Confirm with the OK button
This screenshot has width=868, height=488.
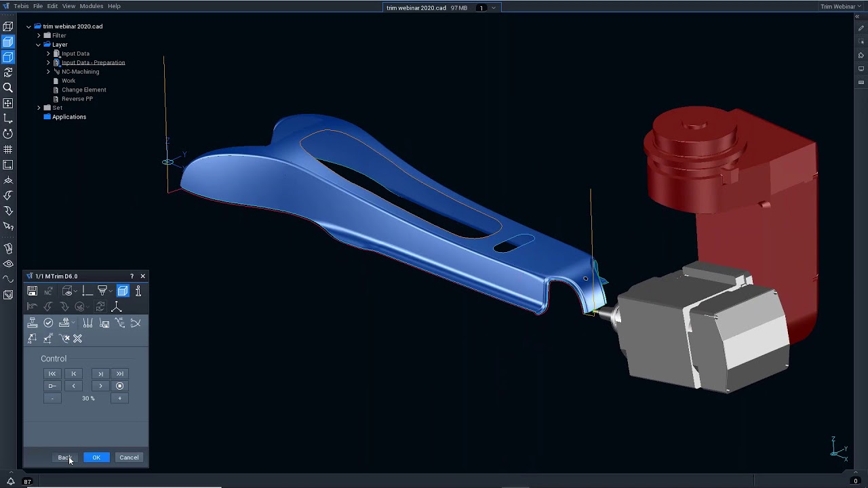click(x=96, y=457)
